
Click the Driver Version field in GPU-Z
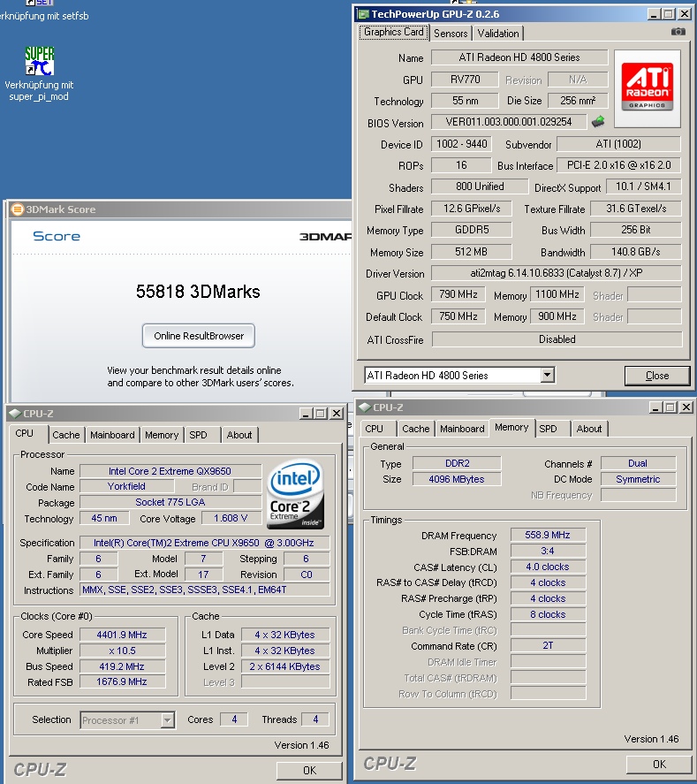pyautogui.click(x=557, y=273)
